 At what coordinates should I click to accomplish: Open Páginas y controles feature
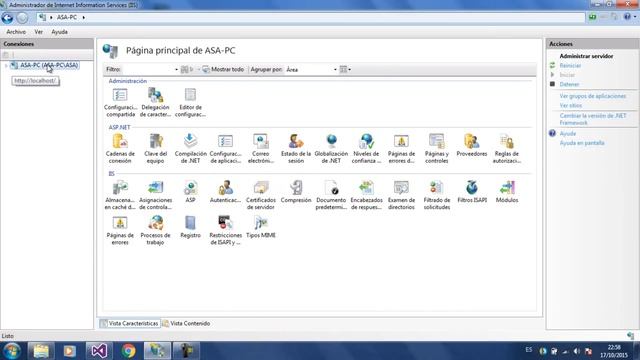[x=436, y=149]
